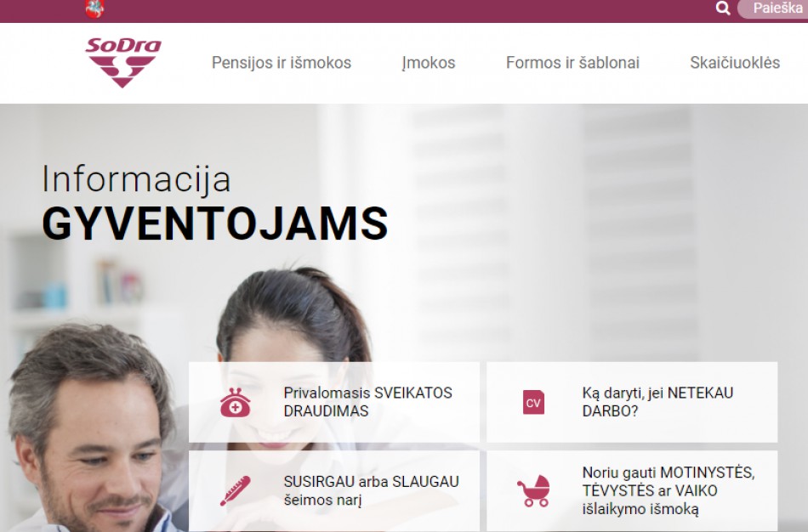The width and height of the screenshot is (808, 532).
Task: Click the baby stroller icon
Action: (x=533, y=491)
